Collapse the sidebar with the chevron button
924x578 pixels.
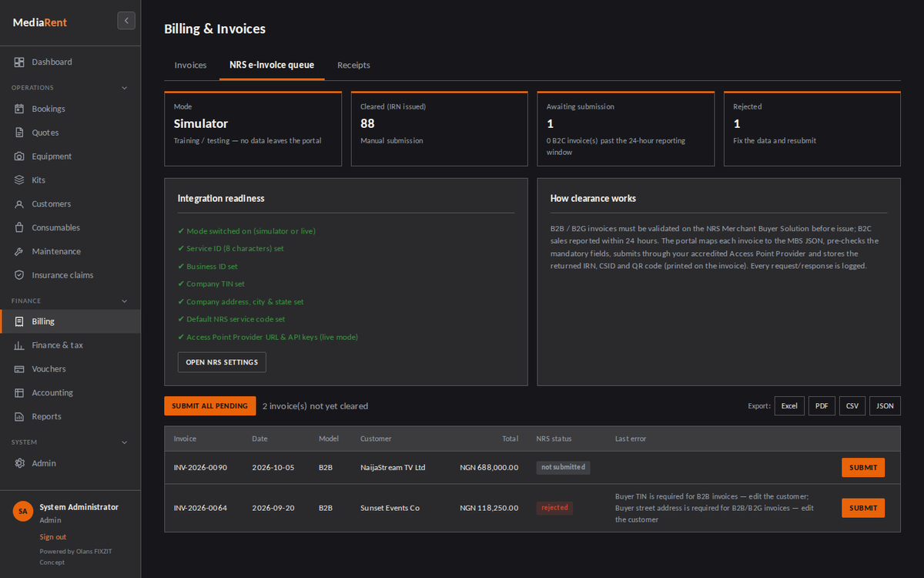click(126, 21)
